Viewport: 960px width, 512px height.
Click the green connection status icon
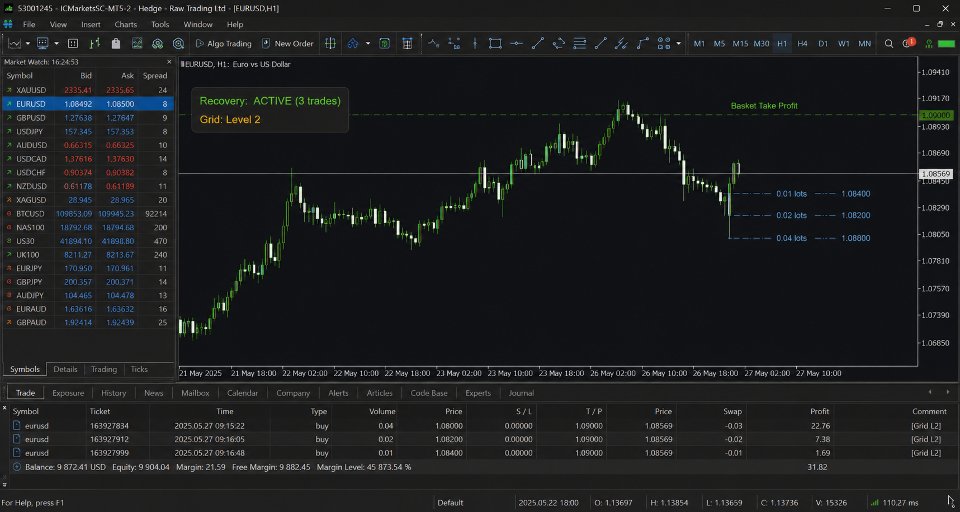(929, 43)
